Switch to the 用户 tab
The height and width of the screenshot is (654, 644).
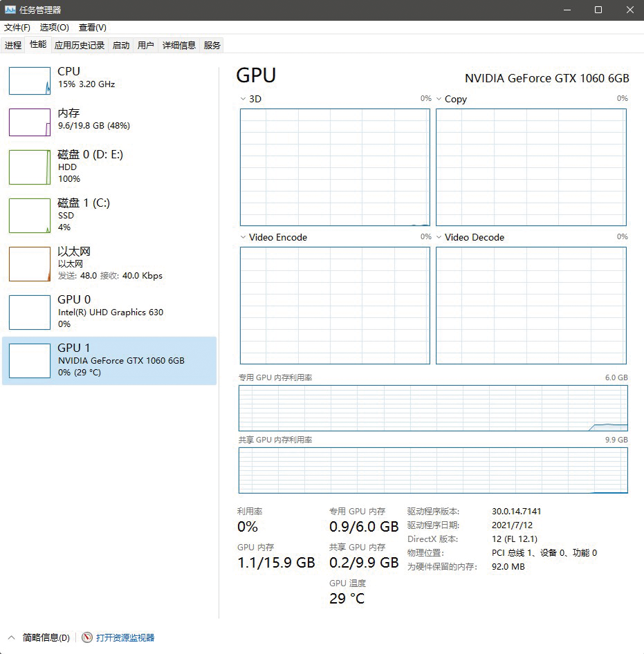(146, 45)
